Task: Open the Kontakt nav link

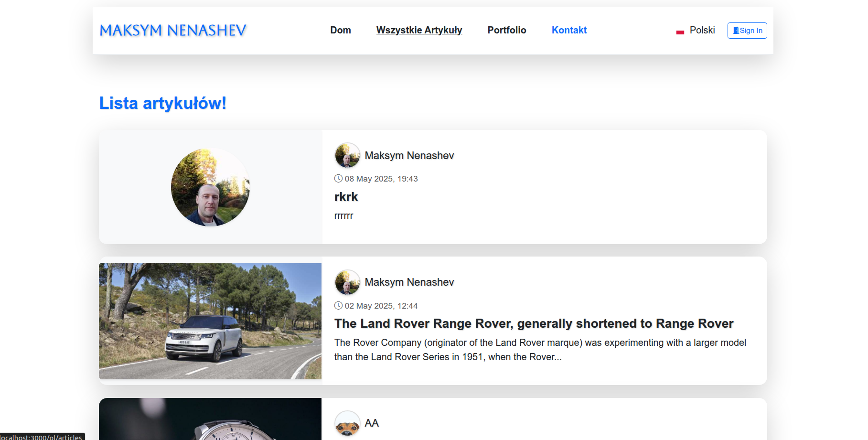Action: point(569,30)
